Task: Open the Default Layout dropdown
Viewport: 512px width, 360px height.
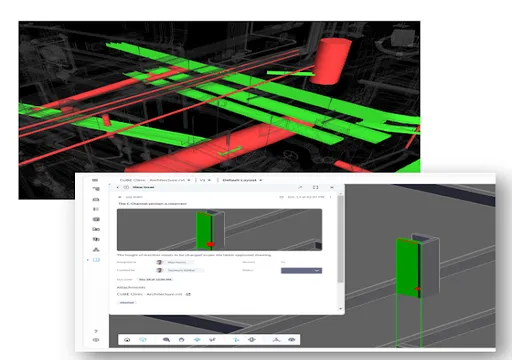Action: point(242,180)
